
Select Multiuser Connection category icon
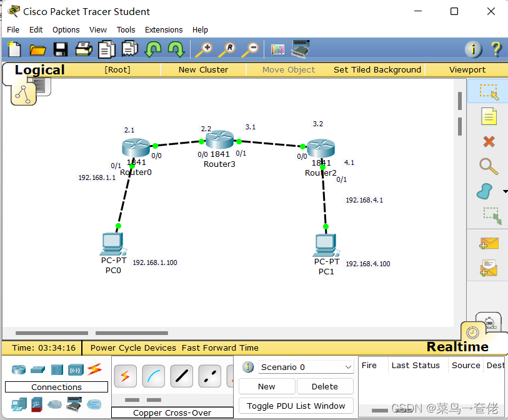click(94, 404)
